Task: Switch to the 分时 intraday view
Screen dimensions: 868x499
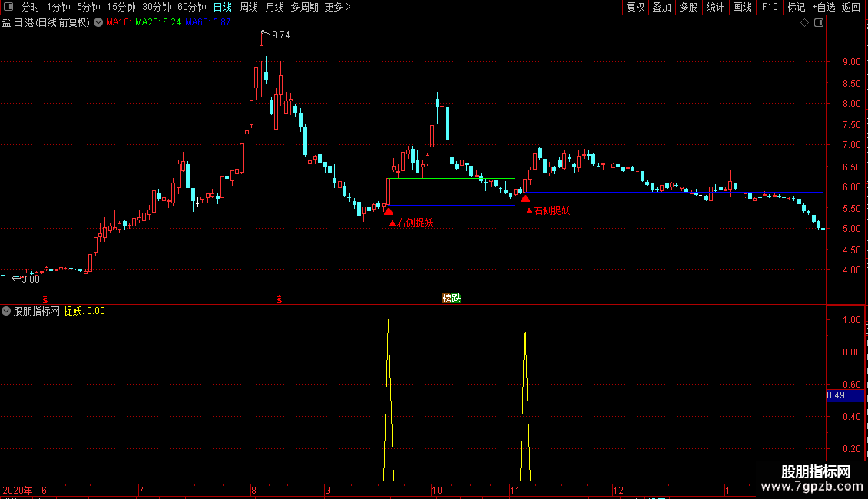Action: [31, 7]
